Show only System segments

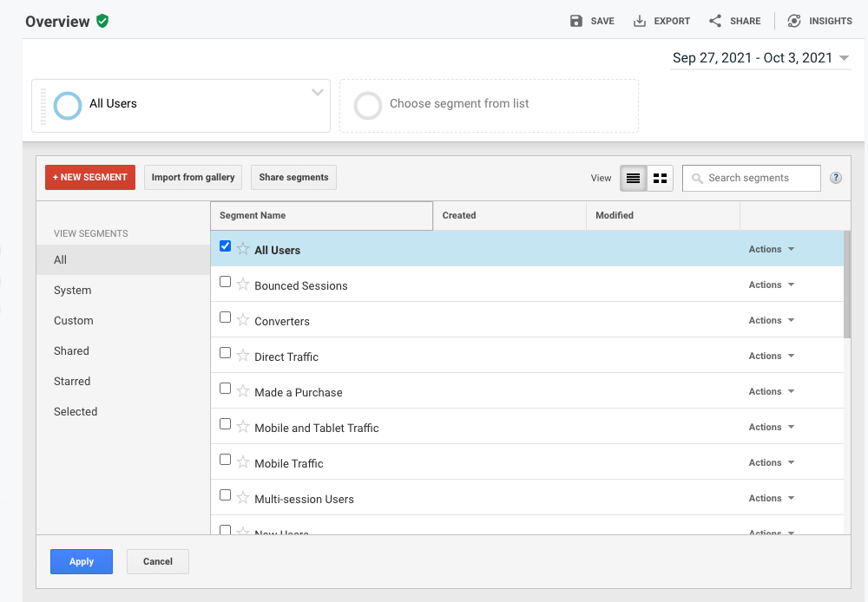(72, 291)
